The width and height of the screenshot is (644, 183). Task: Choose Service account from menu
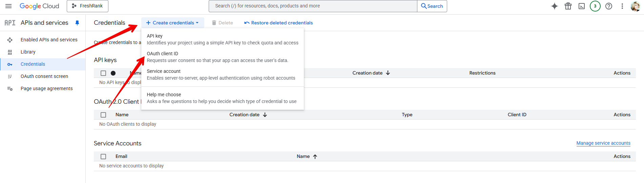[x=164, y=71]
